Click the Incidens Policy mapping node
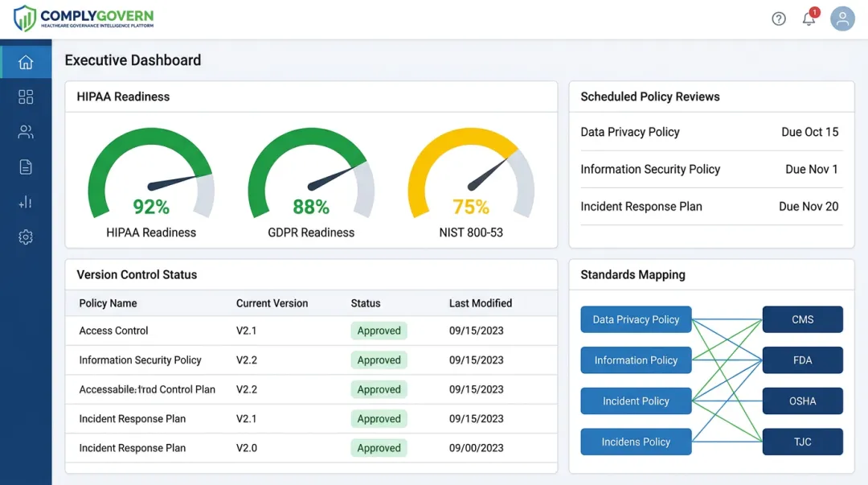868x485 pixels. click(x=636, y=442)
